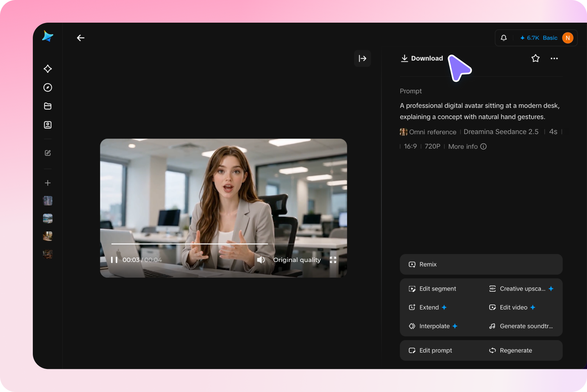This screenshot has height=392, width=587.
Task: Click the Extend option
Action: 428,308
